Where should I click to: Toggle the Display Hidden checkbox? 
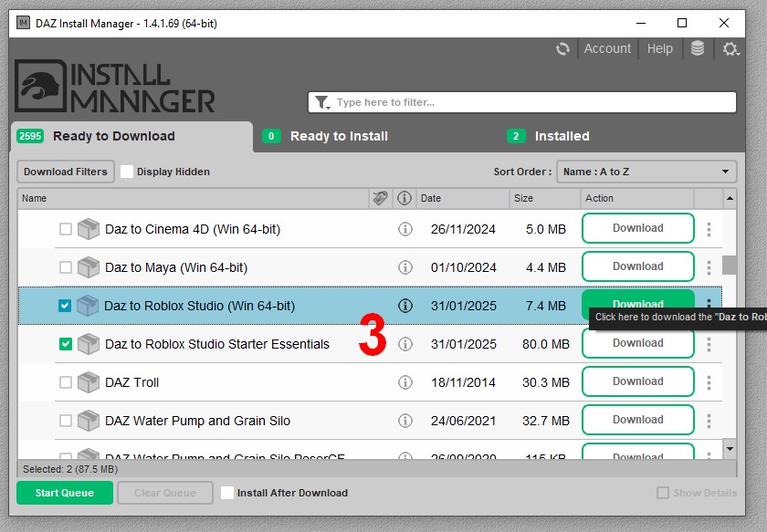click(x=127, y=172)
